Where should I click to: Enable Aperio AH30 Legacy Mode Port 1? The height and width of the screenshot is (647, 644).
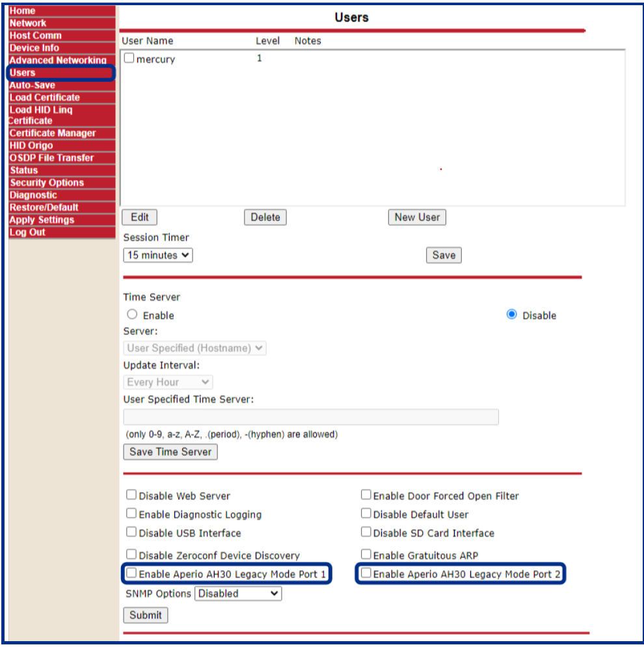tap(131, 574)
